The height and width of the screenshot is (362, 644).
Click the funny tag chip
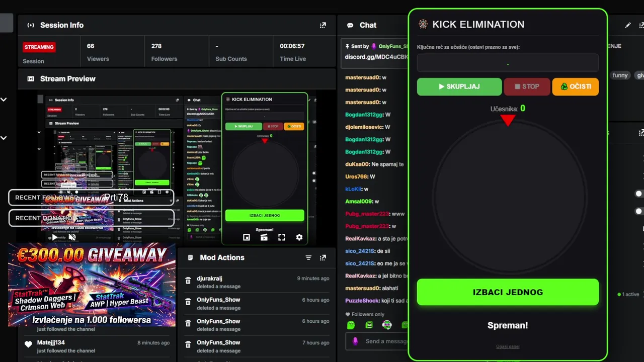pos(620,75)
